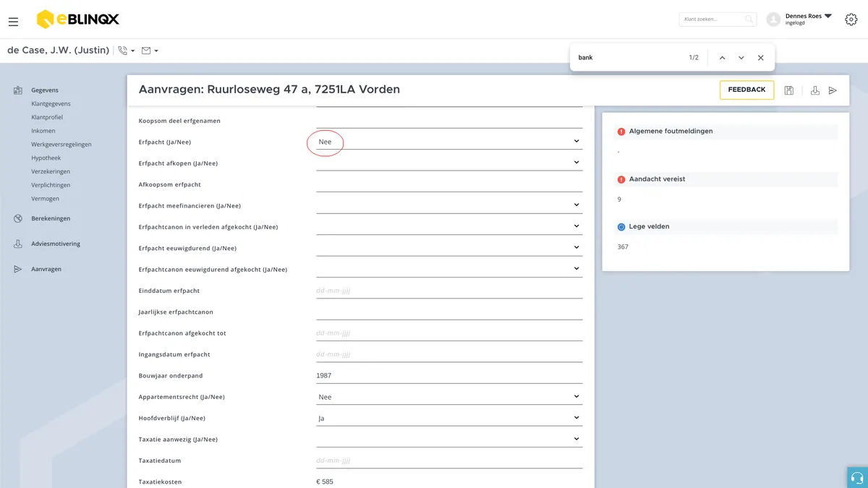
Task: Click the Berekeningen globe icon
Action: 18,218
